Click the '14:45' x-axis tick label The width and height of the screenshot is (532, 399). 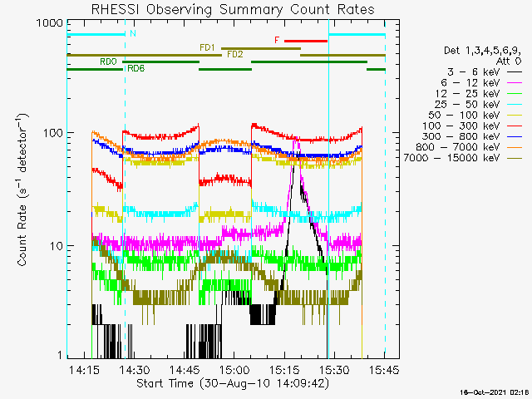click(185, 369)
